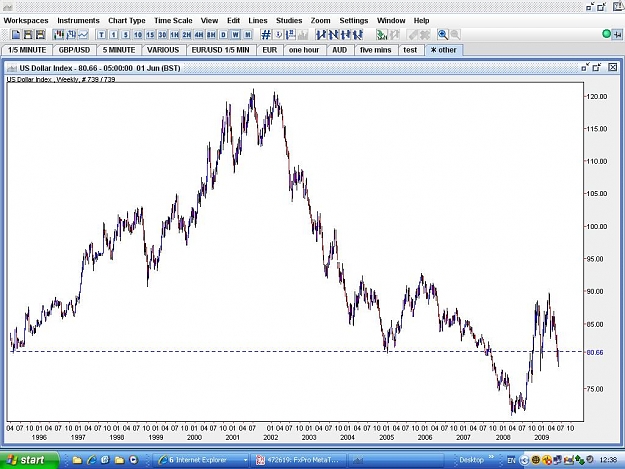Select the 15 minute time scale
Viewport: 625px width, 469px height.
click(x=150, y=35)
